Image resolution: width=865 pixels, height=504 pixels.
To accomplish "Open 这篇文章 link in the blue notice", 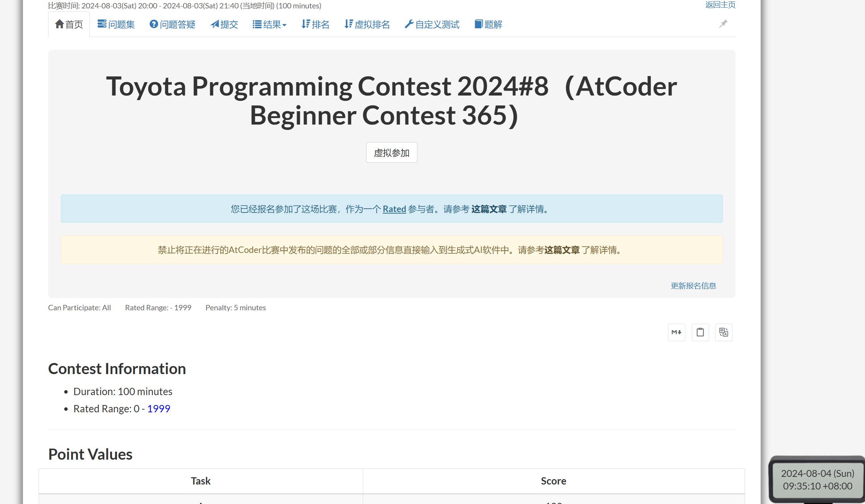I will pos(489,209).
